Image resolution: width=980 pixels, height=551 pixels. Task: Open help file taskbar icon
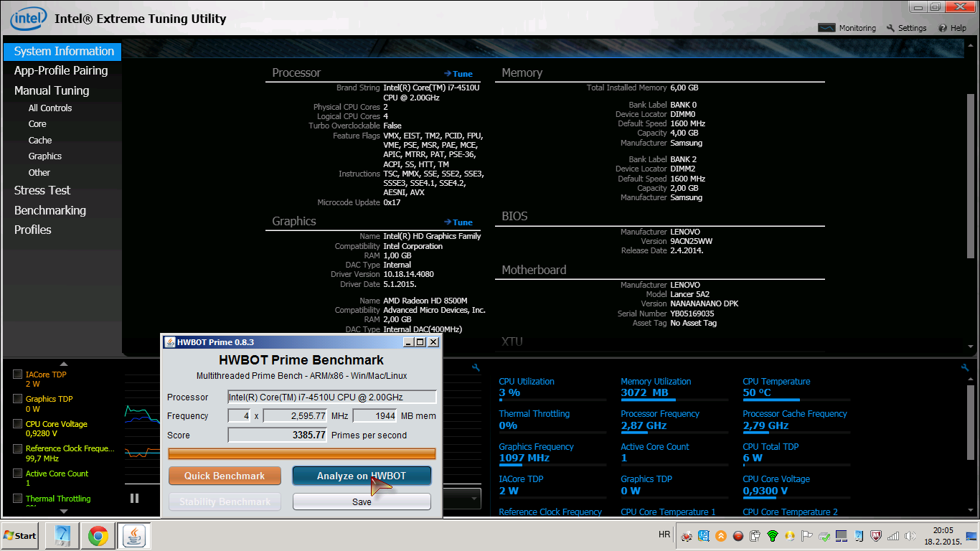tap(62, 535)
